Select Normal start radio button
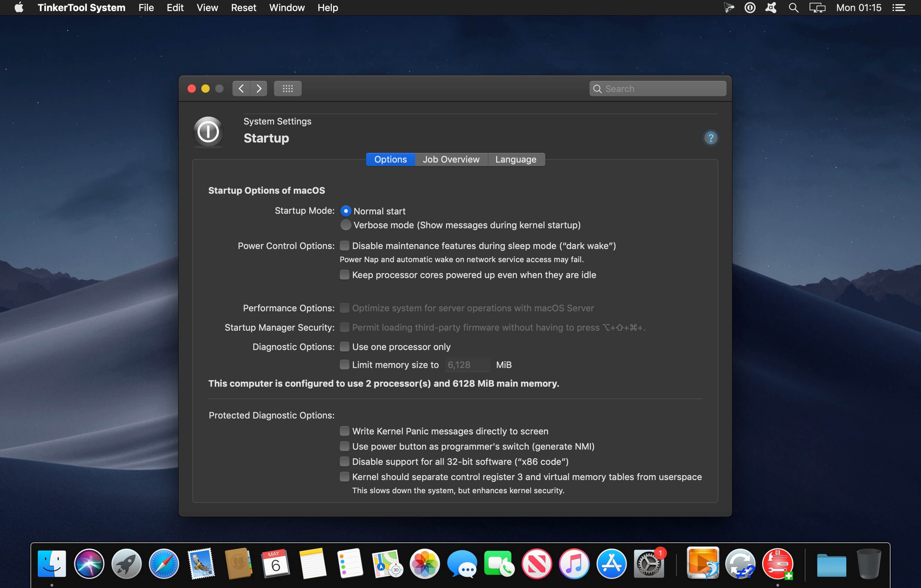Screen dimensions: 921x588 point(346,211)
